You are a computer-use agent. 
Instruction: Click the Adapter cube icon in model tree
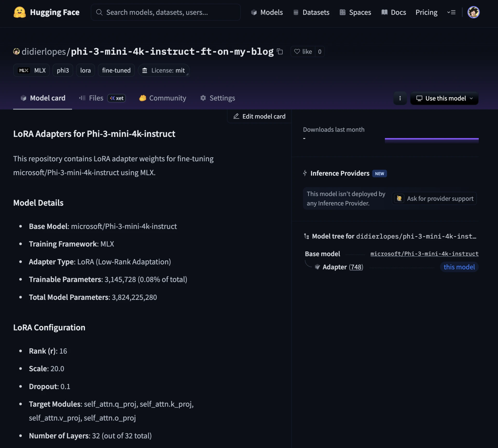pos(317,267)
